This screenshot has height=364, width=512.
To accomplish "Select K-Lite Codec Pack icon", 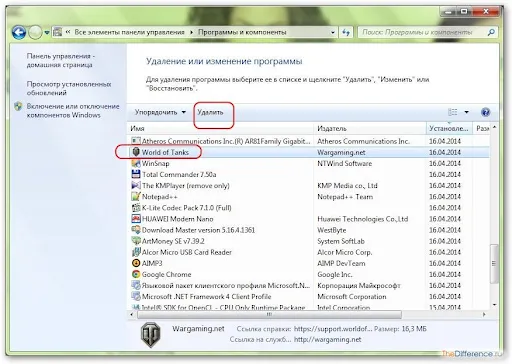I will point(136,208).
